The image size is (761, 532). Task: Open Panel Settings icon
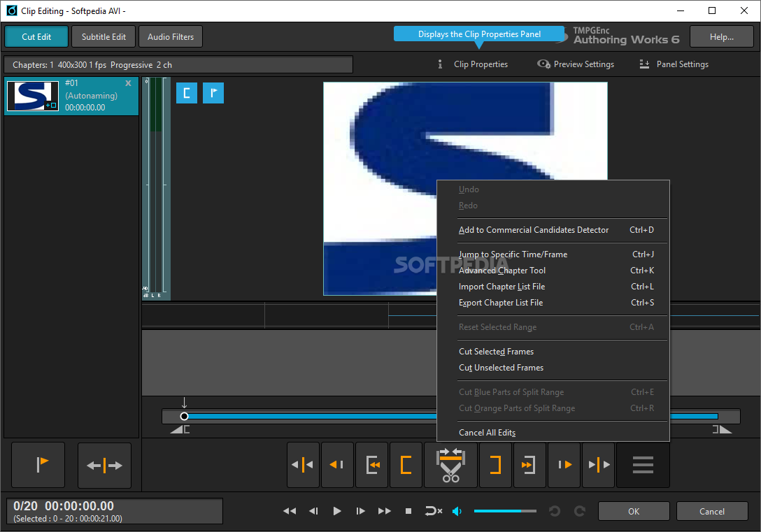click(644, 64)
